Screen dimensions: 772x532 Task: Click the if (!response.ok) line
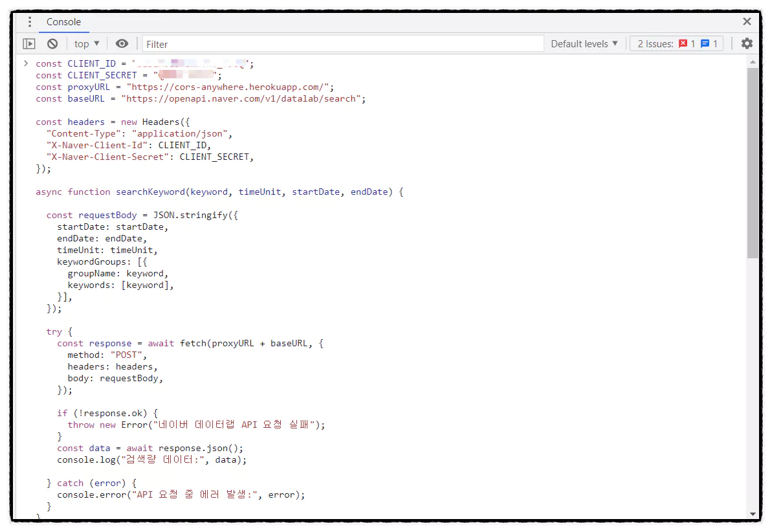[107, 414]
